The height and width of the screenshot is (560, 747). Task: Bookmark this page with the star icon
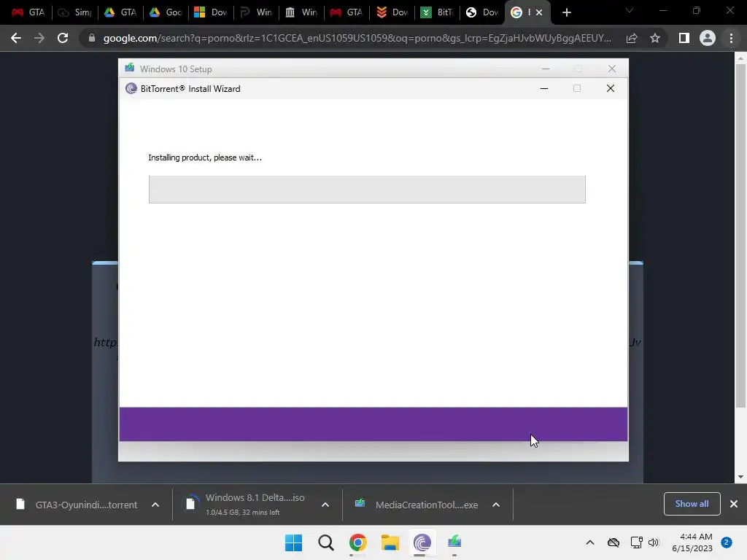[x=655, y=38]
